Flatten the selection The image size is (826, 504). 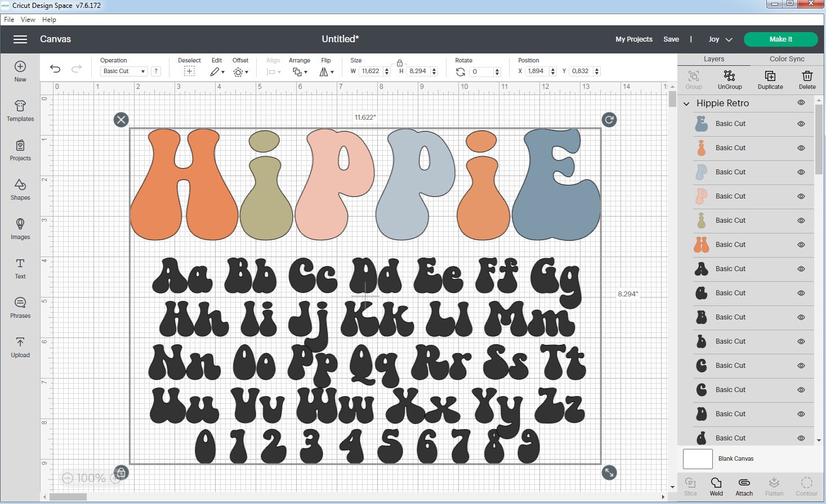point(774,485)
